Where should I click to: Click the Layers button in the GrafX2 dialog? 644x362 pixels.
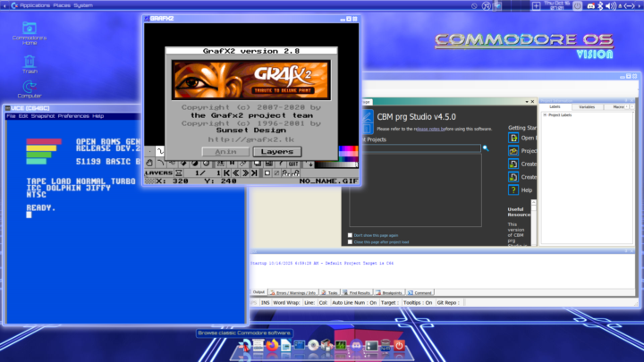pyautogui.click(x=276, y=151)
